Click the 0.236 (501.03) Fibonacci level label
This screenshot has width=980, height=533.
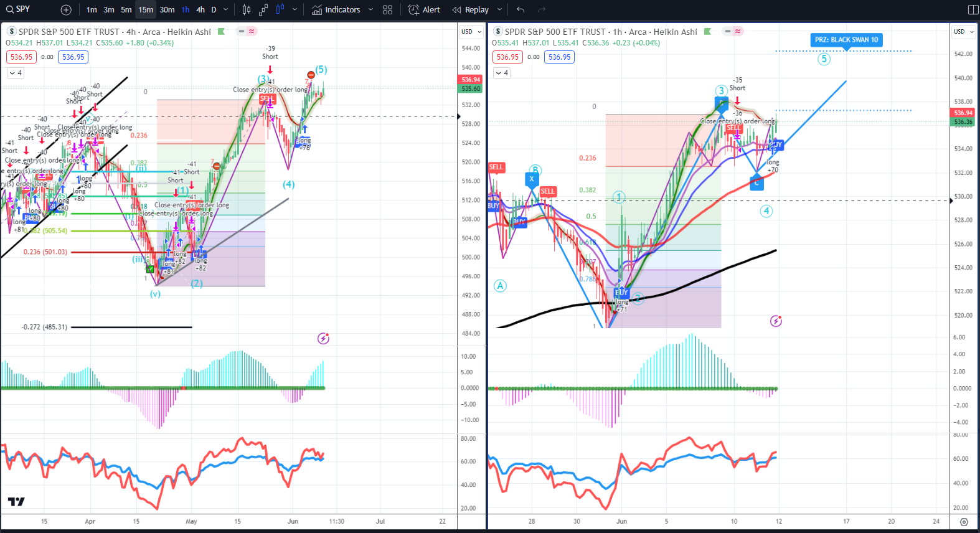coord(45,252)
